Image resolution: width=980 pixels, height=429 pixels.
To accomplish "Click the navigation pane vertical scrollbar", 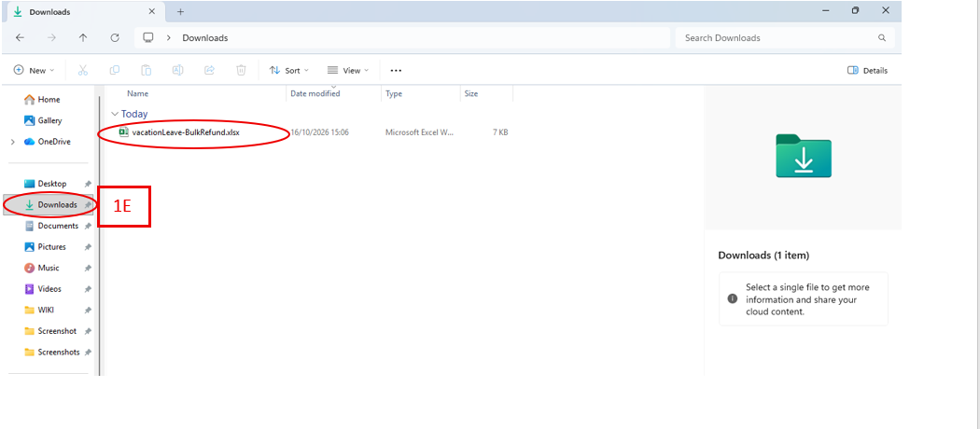I will coord(99,234).
